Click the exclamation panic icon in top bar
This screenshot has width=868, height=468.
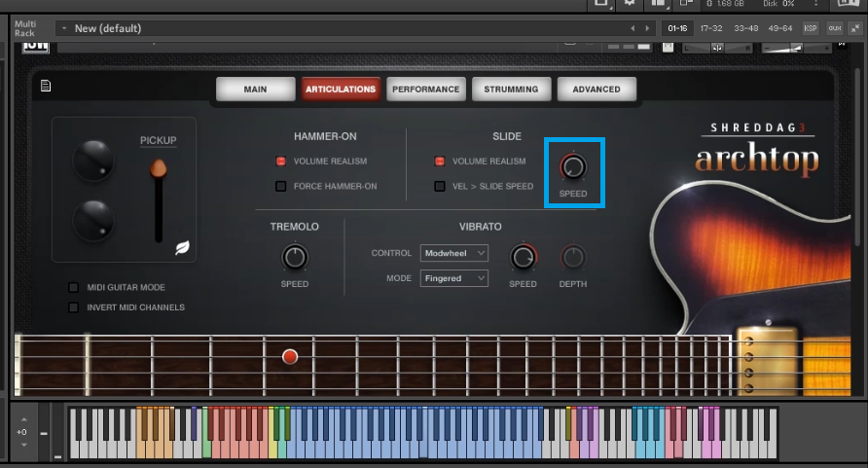pyautogui.click(x=816, y=3)
